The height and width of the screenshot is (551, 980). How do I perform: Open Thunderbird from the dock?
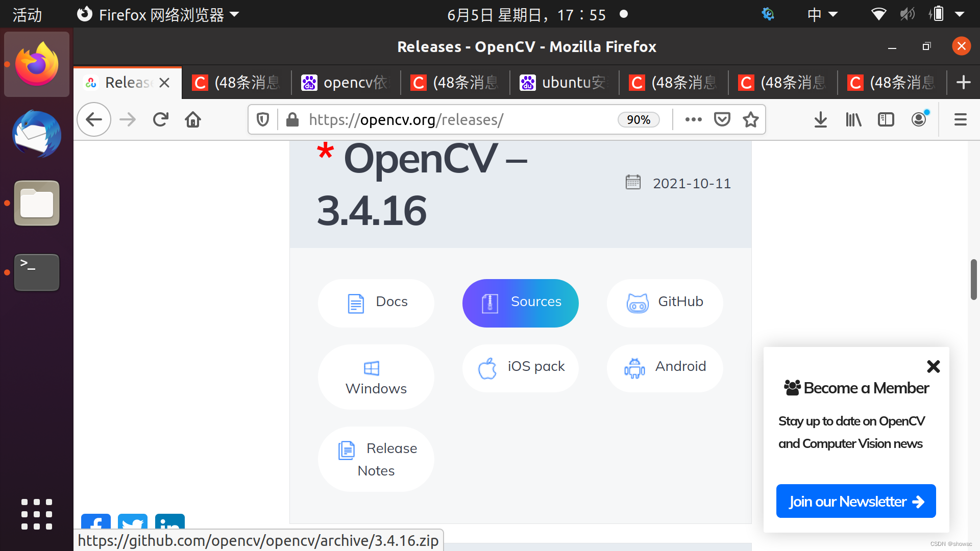36,135
